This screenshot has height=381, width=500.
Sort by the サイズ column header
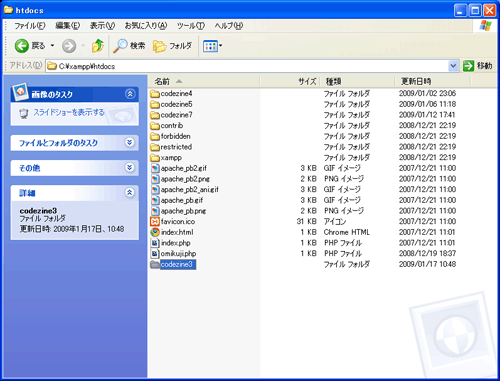(x=290, y=81)
